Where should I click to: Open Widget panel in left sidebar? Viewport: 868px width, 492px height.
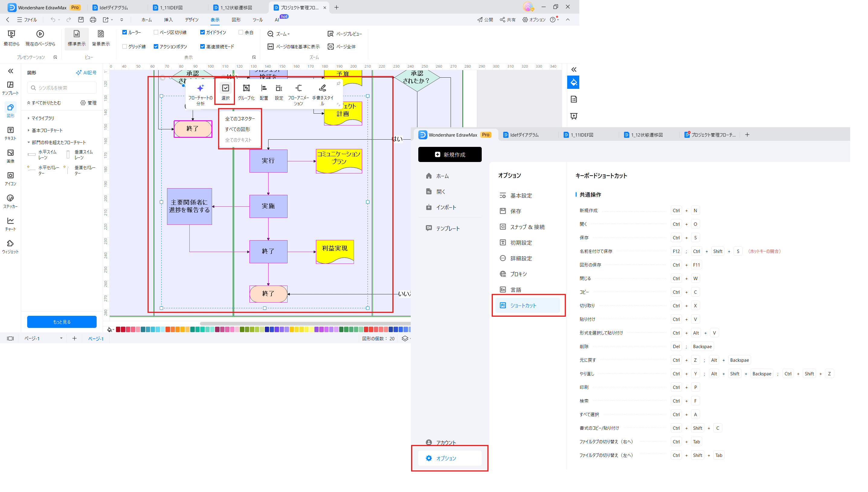(x=11, y=247)
